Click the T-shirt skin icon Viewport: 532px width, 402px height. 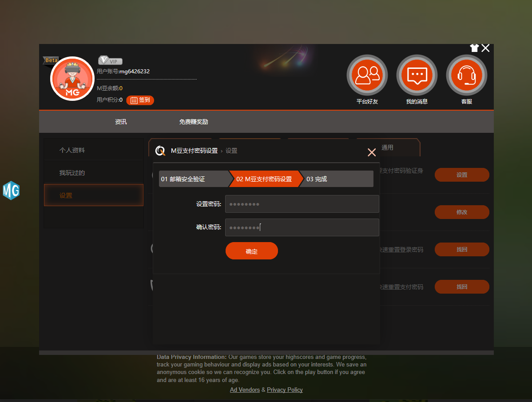click(x=474, y=48)
